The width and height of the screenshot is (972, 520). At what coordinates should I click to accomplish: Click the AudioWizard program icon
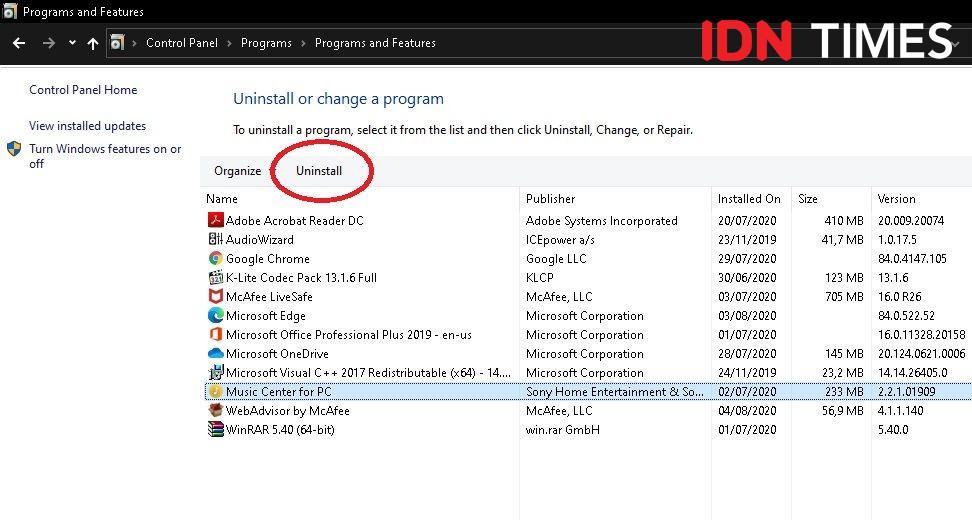coord(215,239)
